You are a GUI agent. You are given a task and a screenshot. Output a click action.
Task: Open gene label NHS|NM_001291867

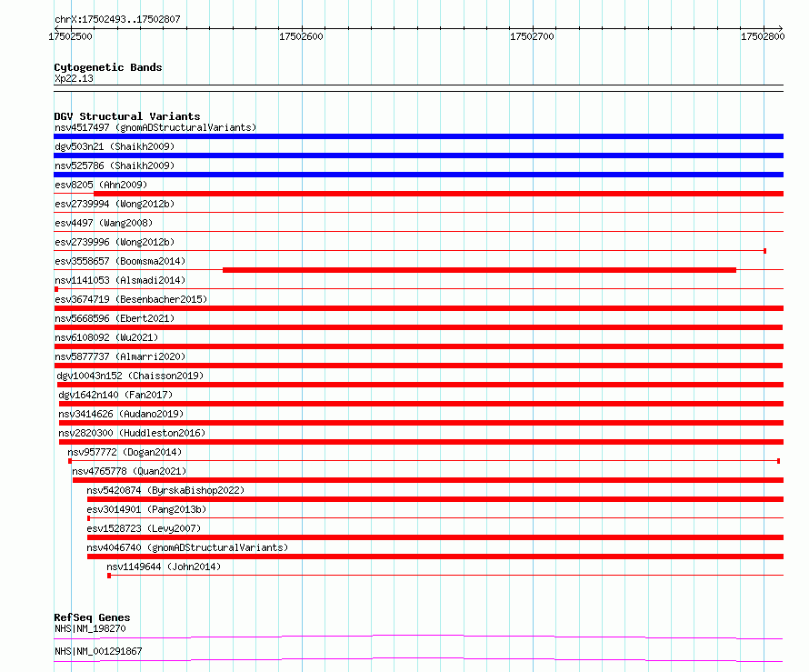98,651
